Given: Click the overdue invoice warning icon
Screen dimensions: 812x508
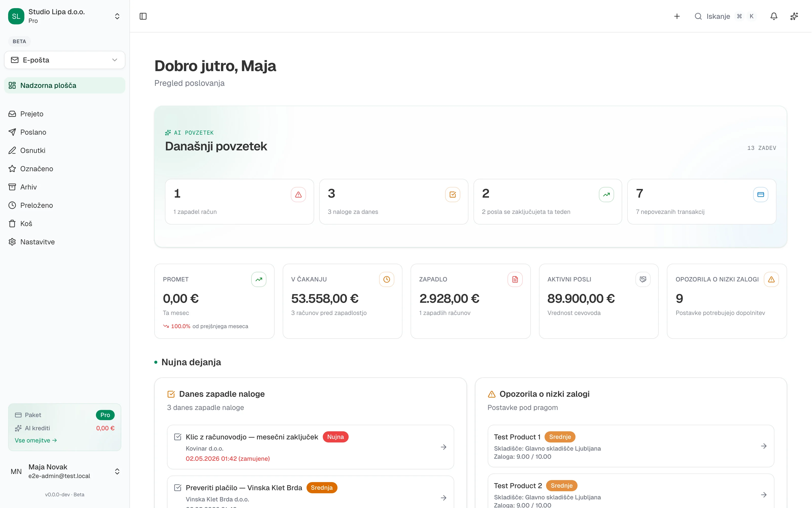Looking at the screenshot, I should point(298,195).
